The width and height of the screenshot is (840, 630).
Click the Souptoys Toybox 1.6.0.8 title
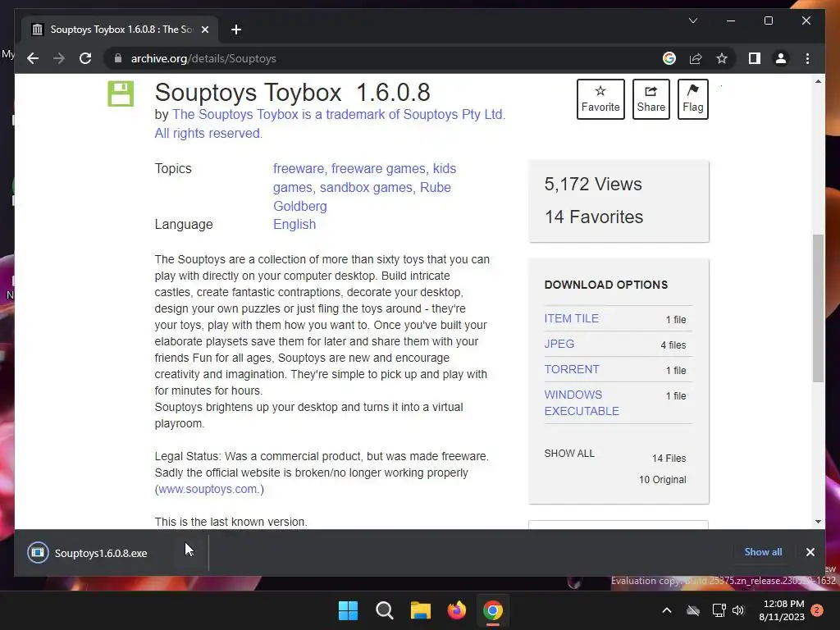pos(293,93)
